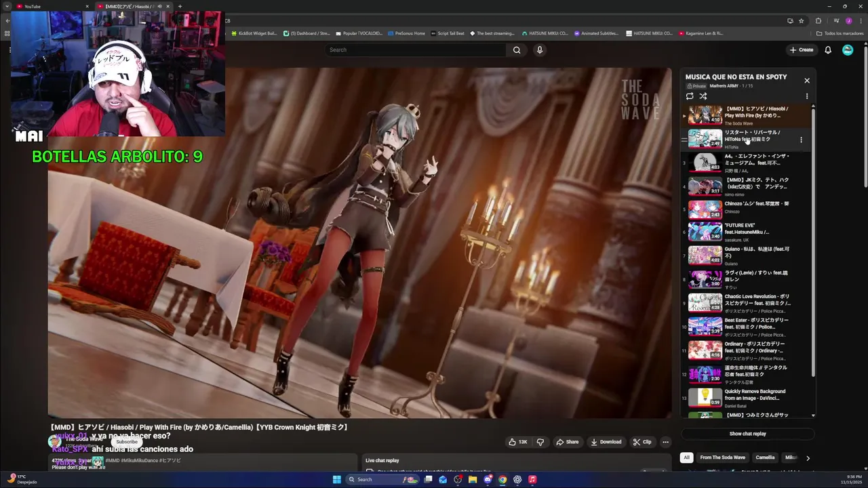
Task: Open browser extensions puzzle icon
Action: [x=818, y=21]
